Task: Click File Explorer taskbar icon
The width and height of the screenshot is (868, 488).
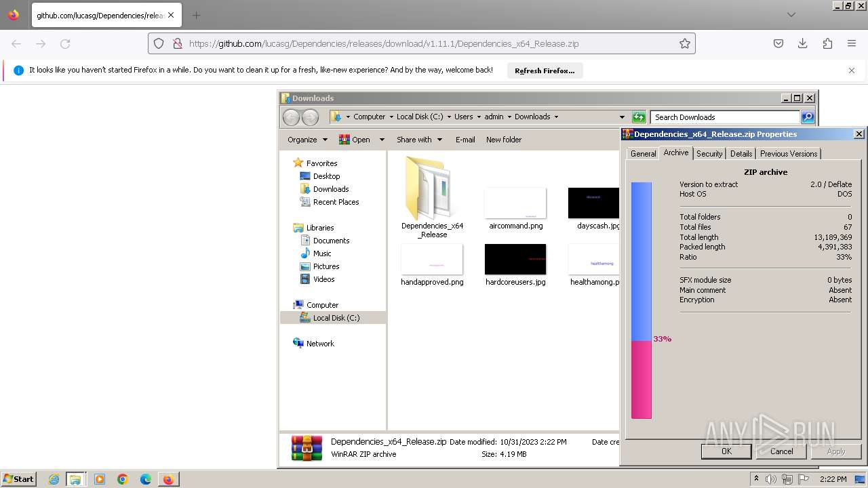Action: (x=75, y=479)
